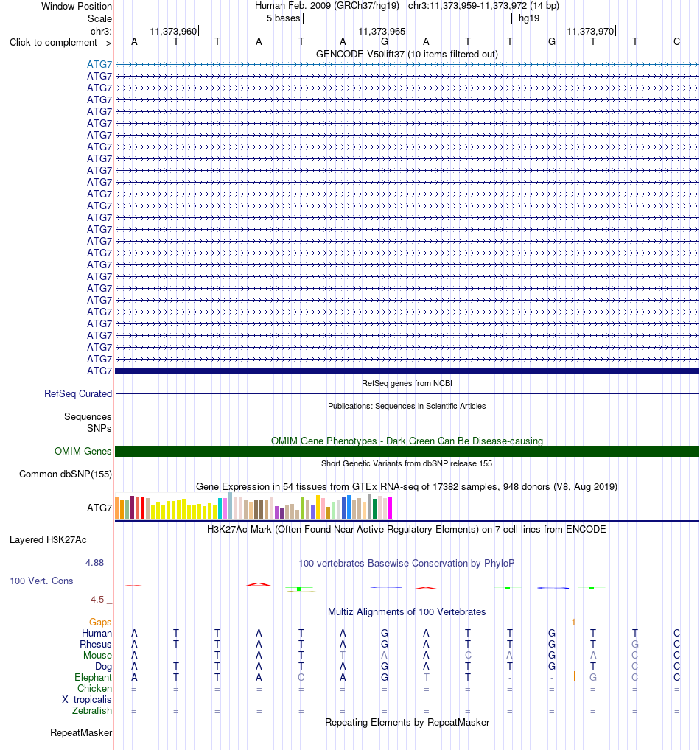Click the dark green OMIM Genes bar

[x=407, y=451]
